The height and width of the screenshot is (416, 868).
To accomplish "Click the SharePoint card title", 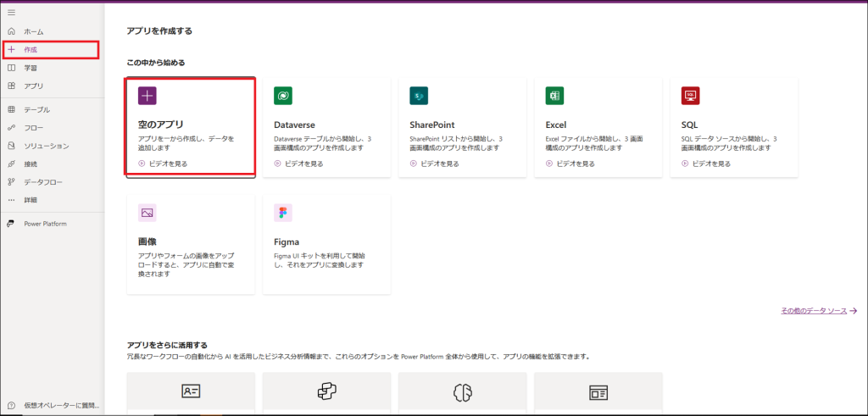I will pos(431,125).
